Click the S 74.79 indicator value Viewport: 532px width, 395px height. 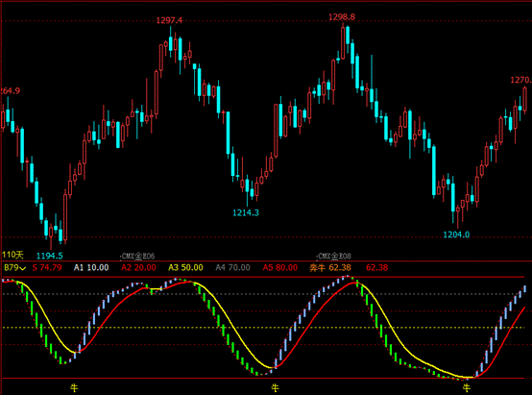pos(47,267)
